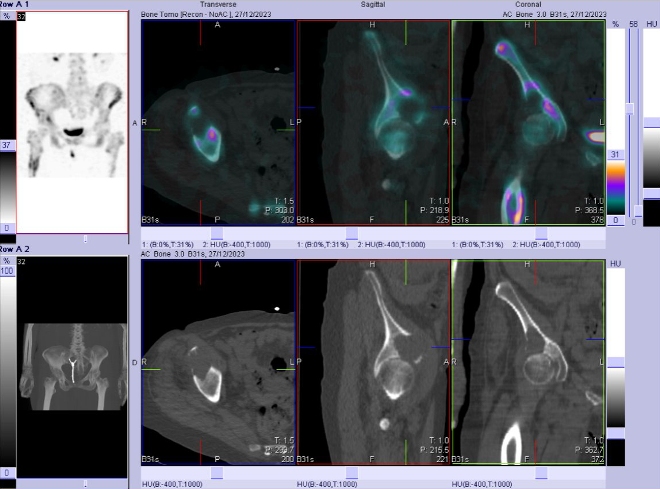Click the vertical blend slider handle near 58
The width and height of the screenshot is (660, 489).
[x=629, y=107]
